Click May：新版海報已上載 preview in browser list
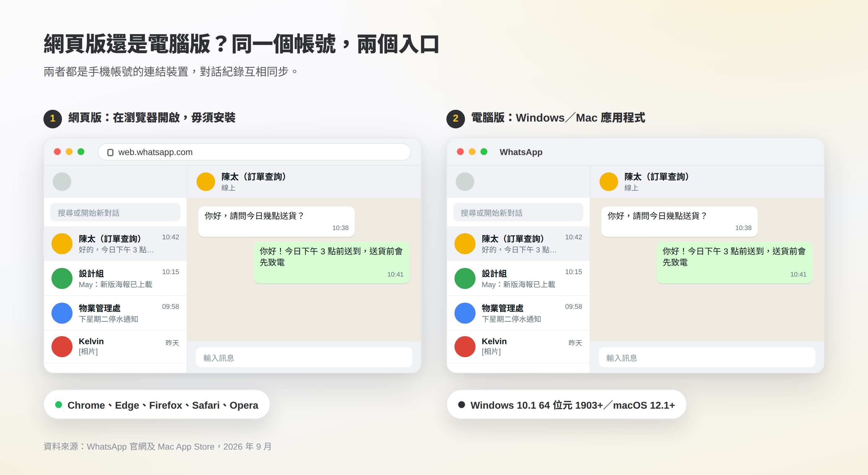The height and width of the screenshot is (475, 868). coord(115,285)
